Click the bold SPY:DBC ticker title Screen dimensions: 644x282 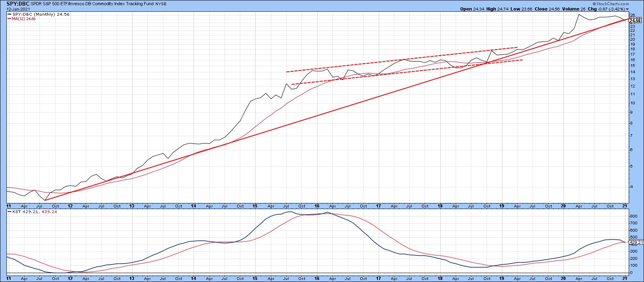[x=18, y=3]
